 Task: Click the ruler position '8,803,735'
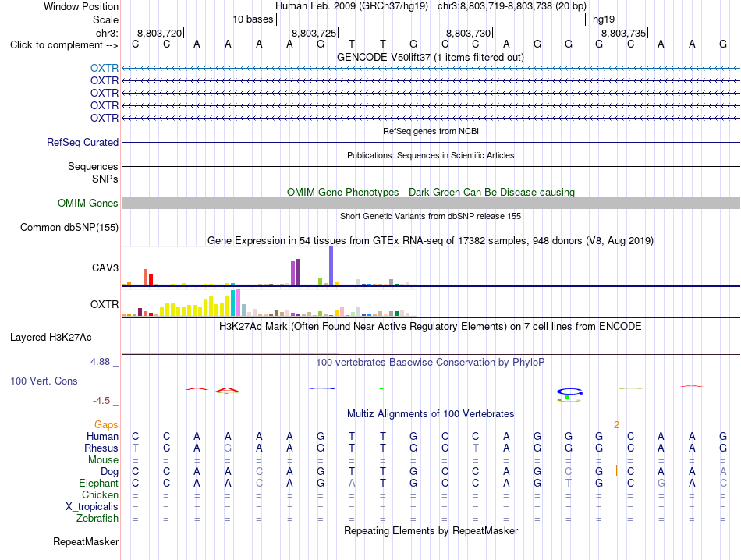(x=623, y=33)
